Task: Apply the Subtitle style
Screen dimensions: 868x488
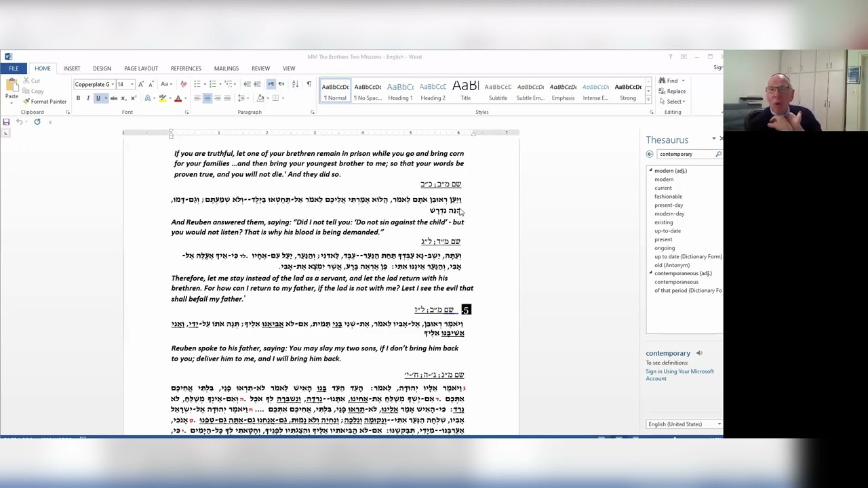Action: [x=498, y=91]
